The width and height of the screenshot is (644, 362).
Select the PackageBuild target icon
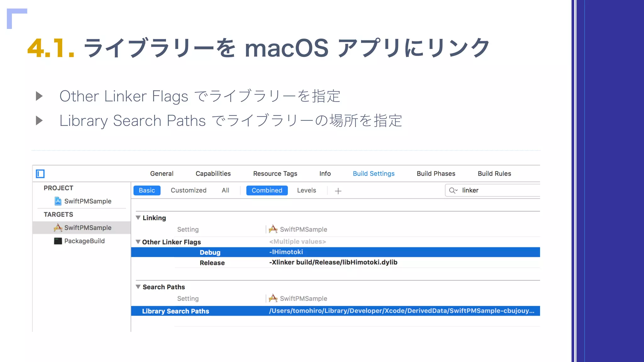[x=58, y=241]
